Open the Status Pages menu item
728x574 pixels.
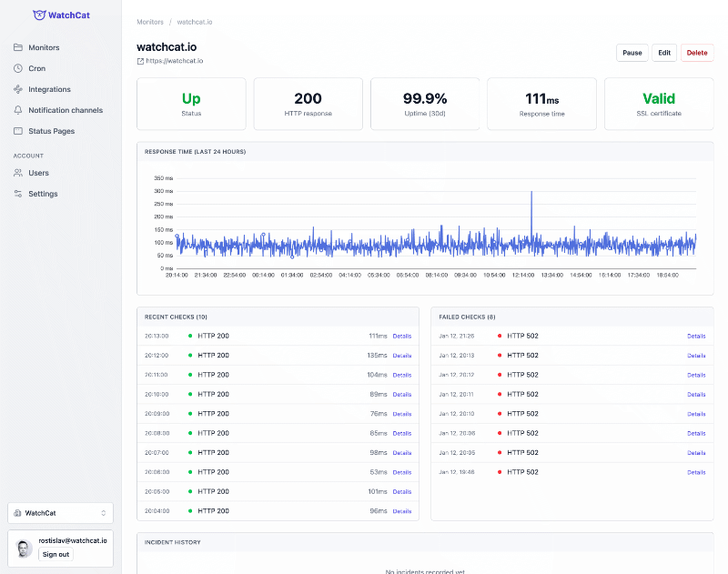(x=51, y=131)
